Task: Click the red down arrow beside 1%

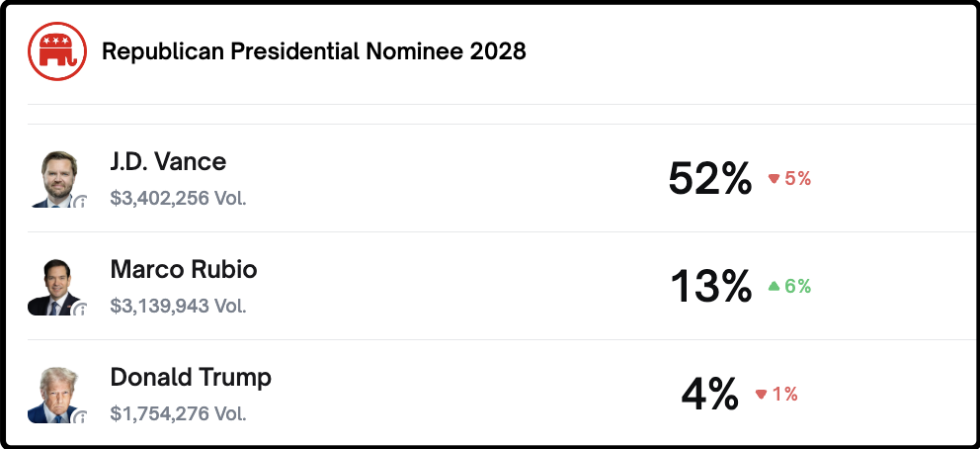Action: (761, 395)
